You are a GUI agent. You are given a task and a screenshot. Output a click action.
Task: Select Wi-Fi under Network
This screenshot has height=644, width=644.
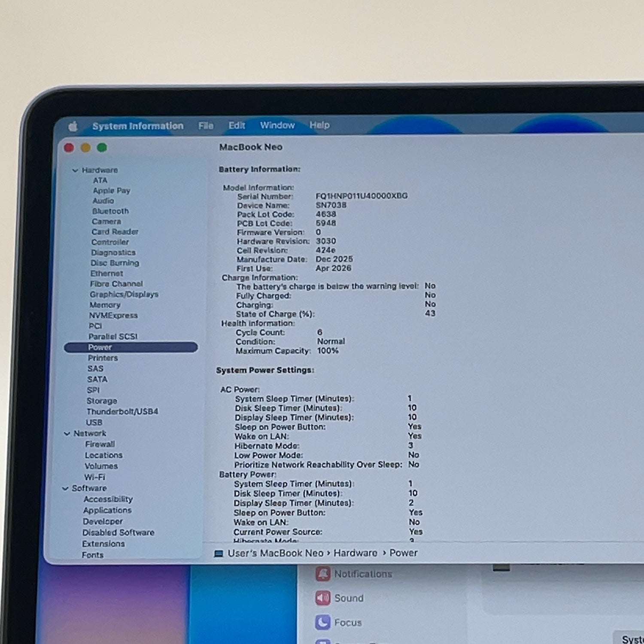94,477
